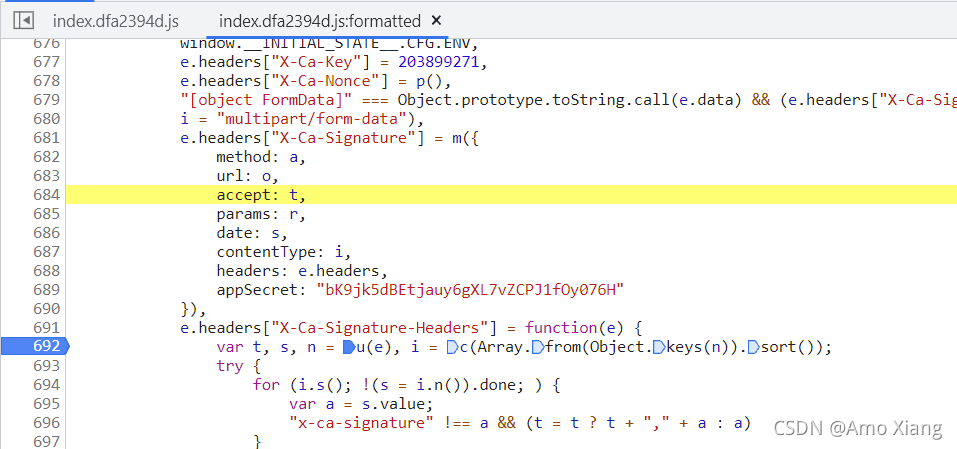Click the number 203899271 in the code
Viewport: 957px width, 449px height.
[x=438, y=62]
